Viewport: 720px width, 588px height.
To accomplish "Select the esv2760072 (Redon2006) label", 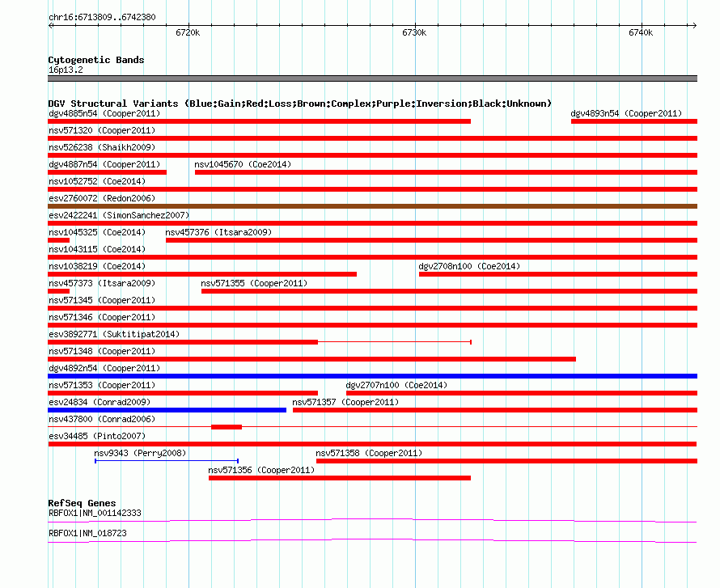I will click(x=102, y=198).
